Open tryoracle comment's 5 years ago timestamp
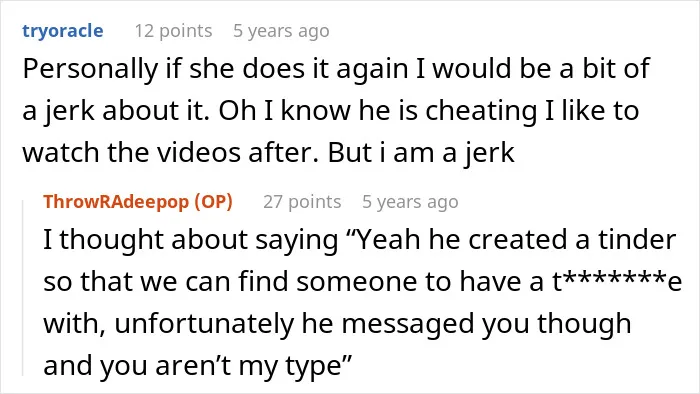This screenshot has height=394, width=700. coord(281,31)
